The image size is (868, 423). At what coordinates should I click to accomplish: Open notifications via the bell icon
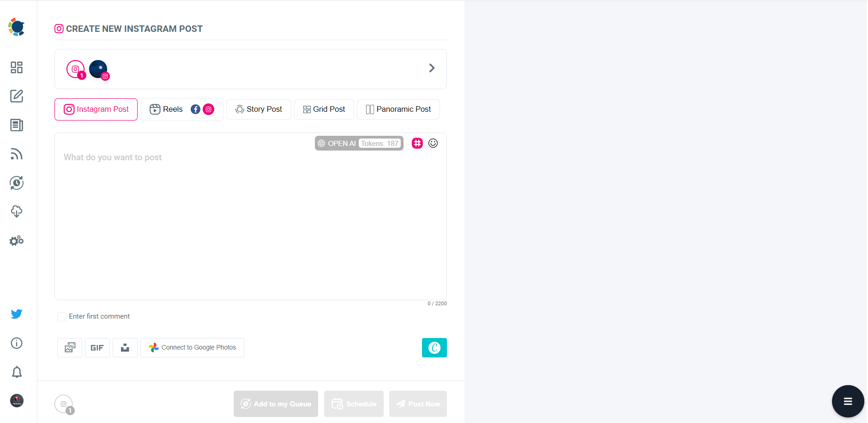(x=17, y=372)
